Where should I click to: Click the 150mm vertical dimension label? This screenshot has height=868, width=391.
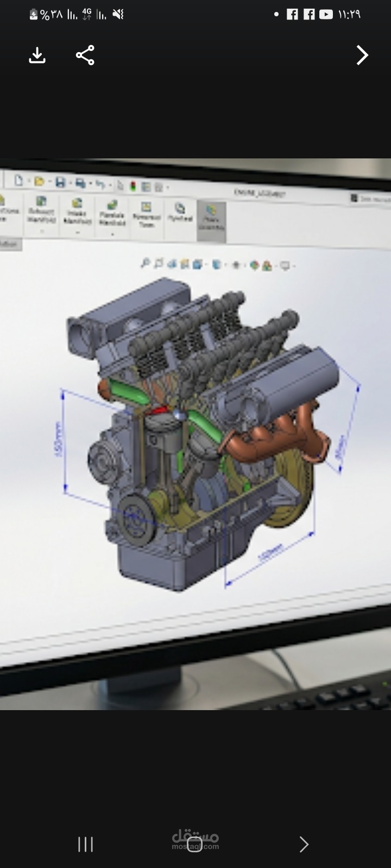point(59,438)
